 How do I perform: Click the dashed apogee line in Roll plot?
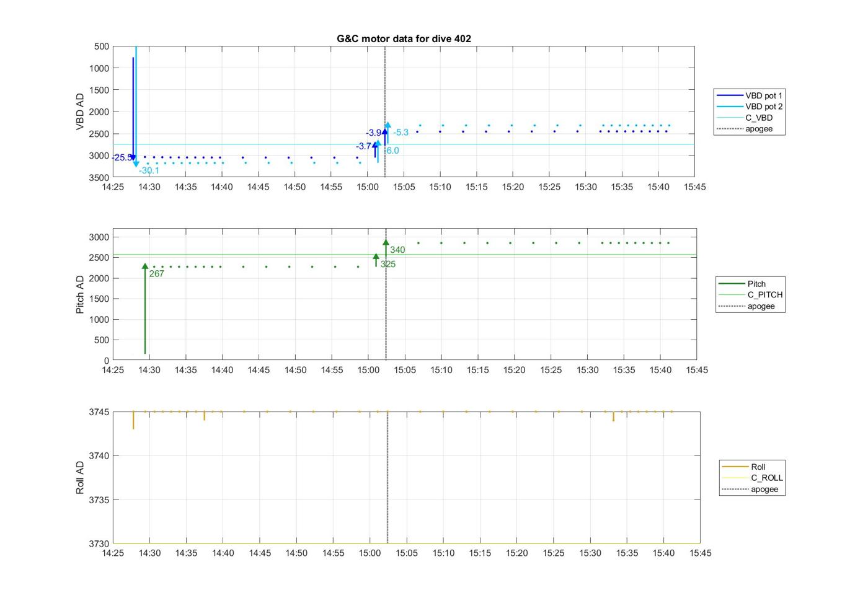(387, 478)
